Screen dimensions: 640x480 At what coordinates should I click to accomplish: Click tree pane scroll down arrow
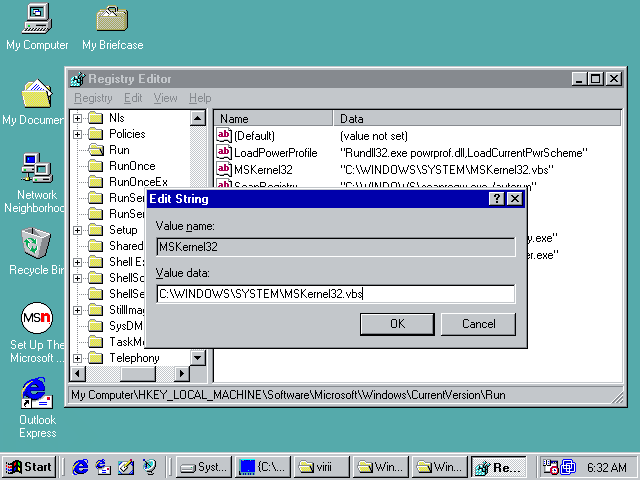198,358
